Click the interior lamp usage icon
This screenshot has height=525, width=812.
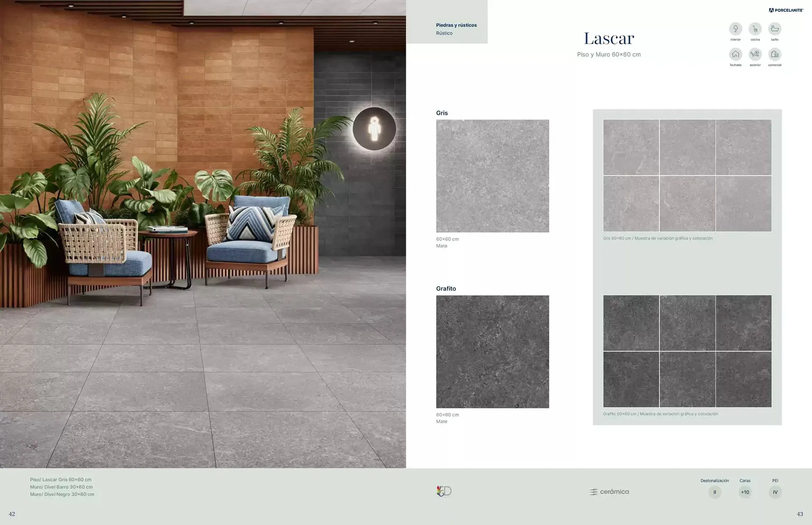pos(735,29)
